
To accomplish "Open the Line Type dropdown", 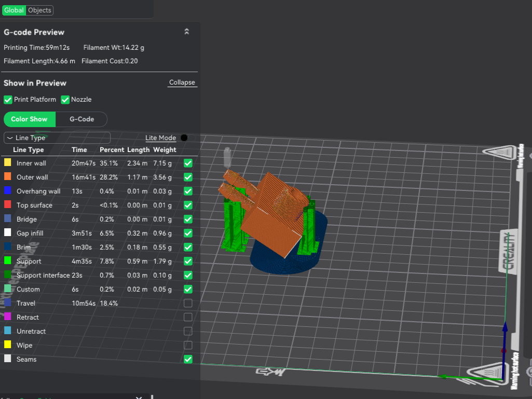I will point(57,137).
